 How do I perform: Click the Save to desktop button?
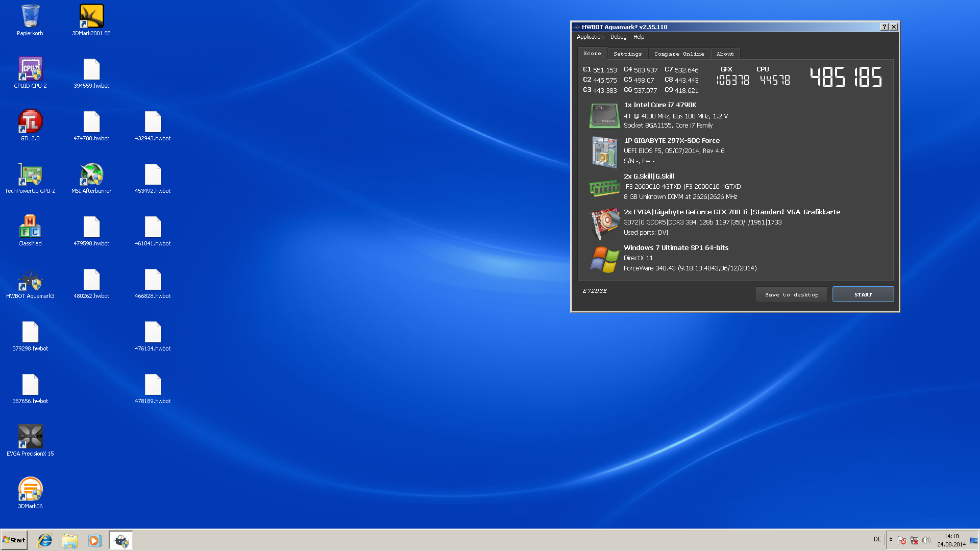(791, 294)
